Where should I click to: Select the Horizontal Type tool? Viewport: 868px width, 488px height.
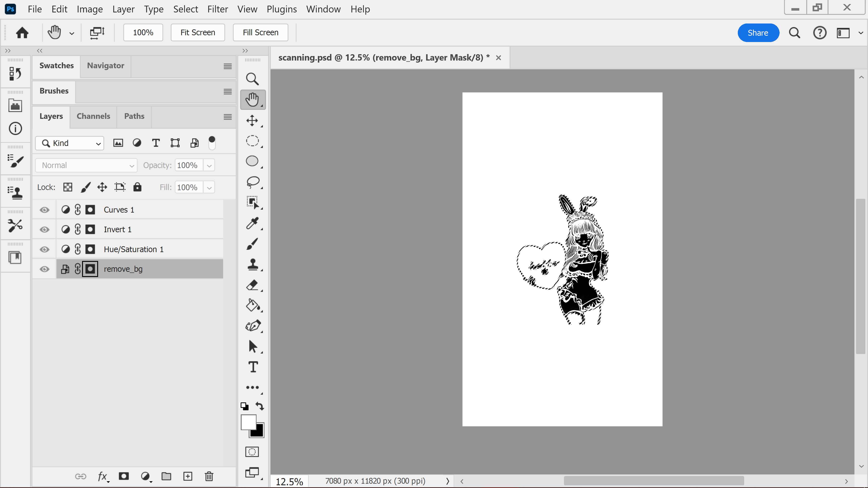[x=253, y=367]
